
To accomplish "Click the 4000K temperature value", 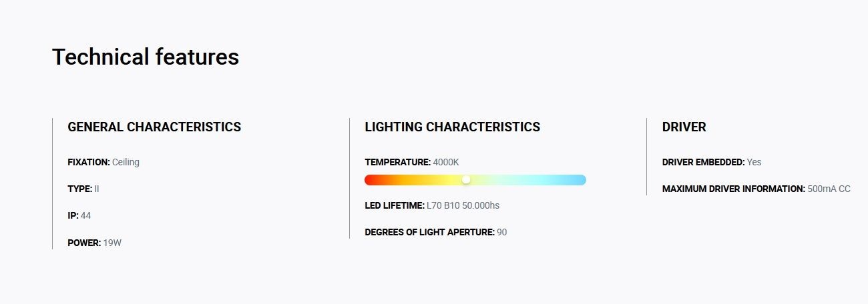I will 446,162.
